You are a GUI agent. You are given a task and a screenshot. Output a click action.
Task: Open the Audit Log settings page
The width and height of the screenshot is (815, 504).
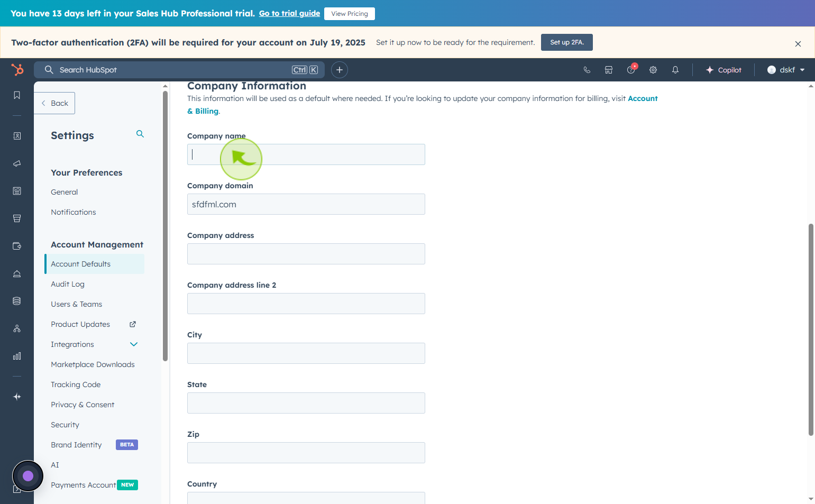(x=68, y=284)
